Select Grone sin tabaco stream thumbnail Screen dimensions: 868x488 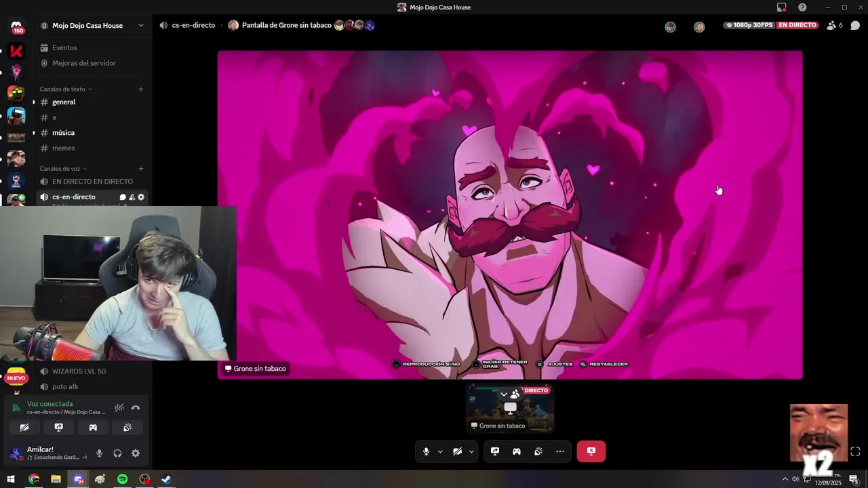[x=510, y=408]
